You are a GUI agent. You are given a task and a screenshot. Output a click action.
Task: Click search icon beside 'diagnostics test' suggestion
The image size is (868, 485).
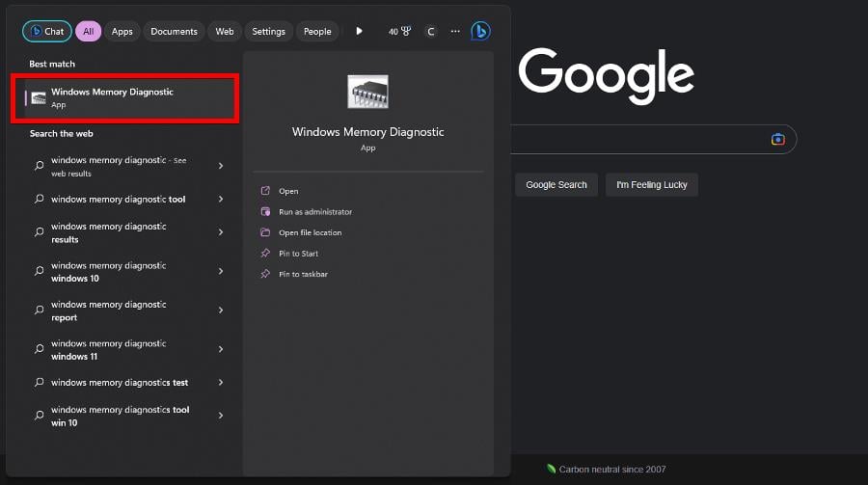tap(39, 382)
